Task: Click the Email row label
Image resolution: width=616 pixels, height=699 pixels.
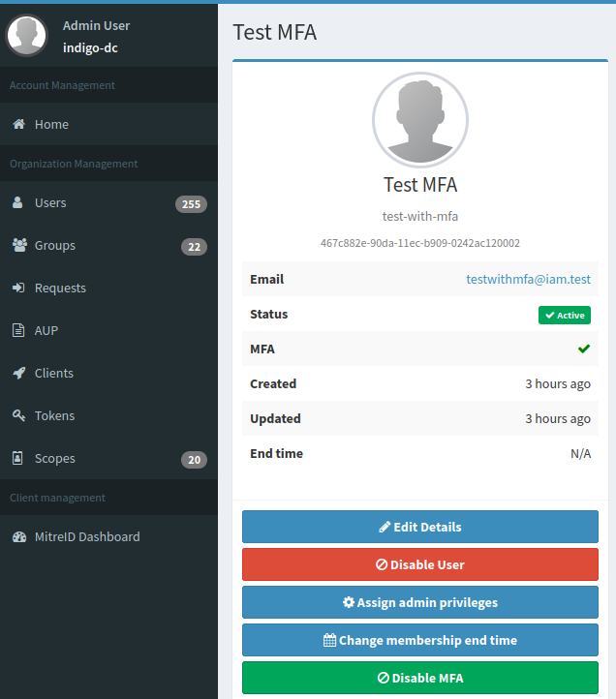Action: click(266, 279)
